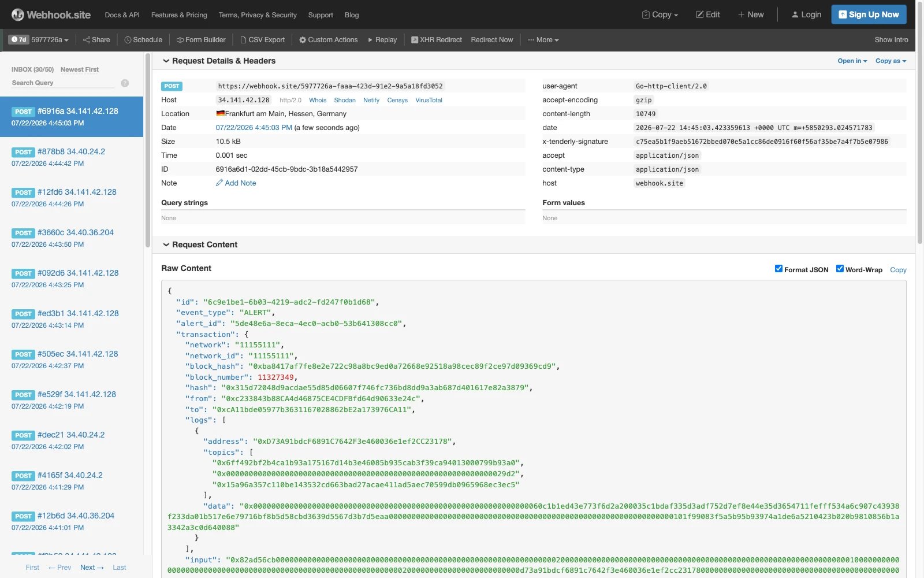The height and width of the screenshot is (578, 924).
Task: Toggle XHR Redirect
Action: pos(437,40)
